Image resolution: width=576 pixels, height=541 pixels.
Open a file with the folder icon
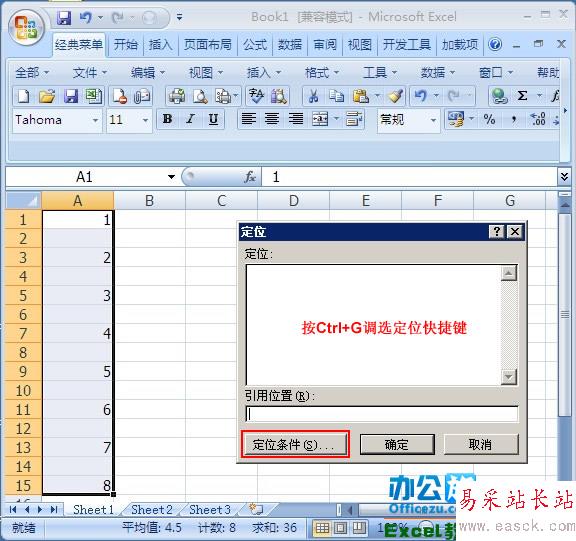(47, 96)
